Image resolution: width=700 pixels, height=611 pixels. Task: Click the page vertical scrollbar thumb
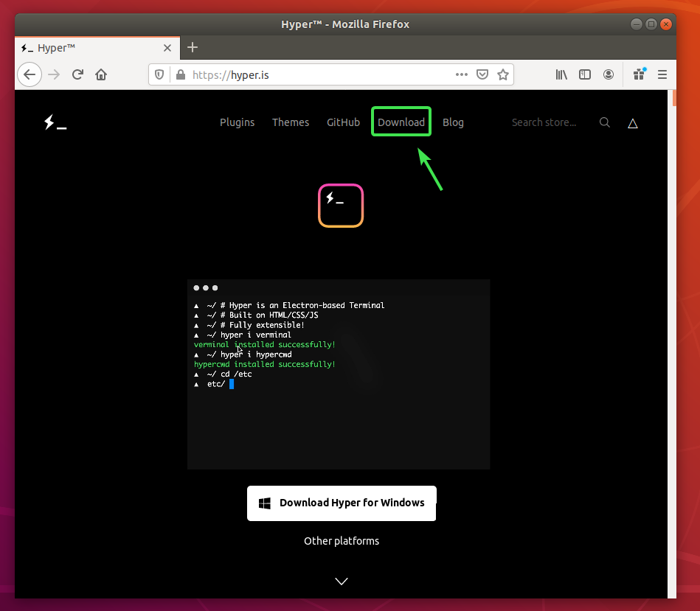674,98
